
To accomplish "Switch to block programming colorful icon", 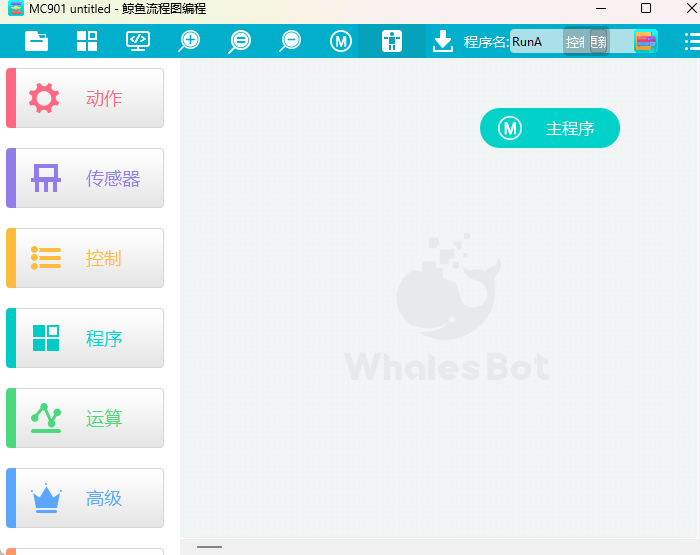I will (x=646, y=42).
